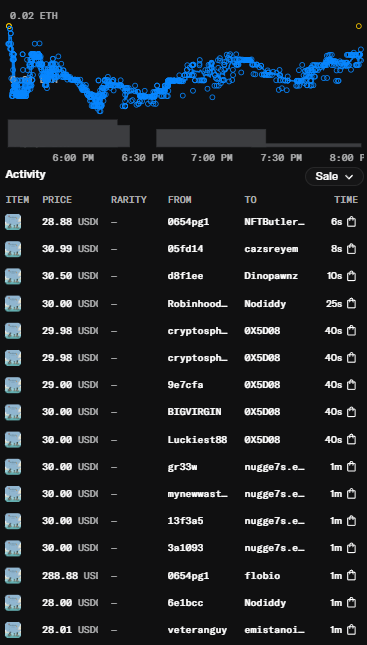Click the sale icon in the flobio row
Viewport: 367px width, 645px height.
pos(351,576)
